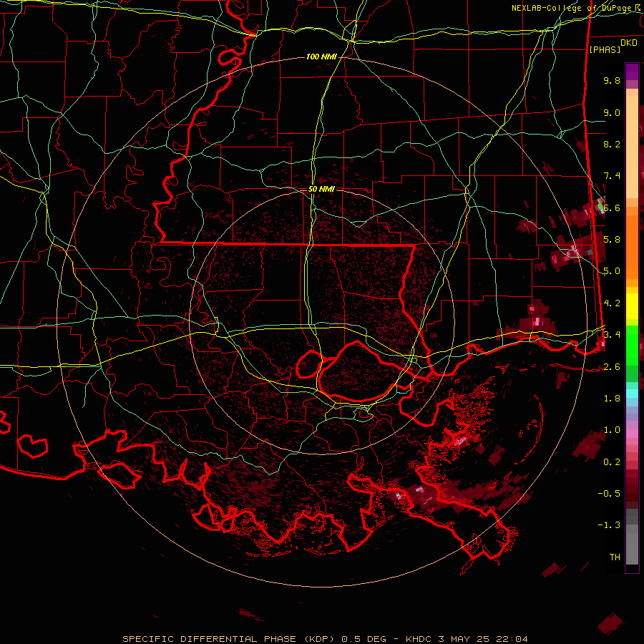Click the 5.0 value on the color scale
The image size is (644, 644).
pos(612,271)
